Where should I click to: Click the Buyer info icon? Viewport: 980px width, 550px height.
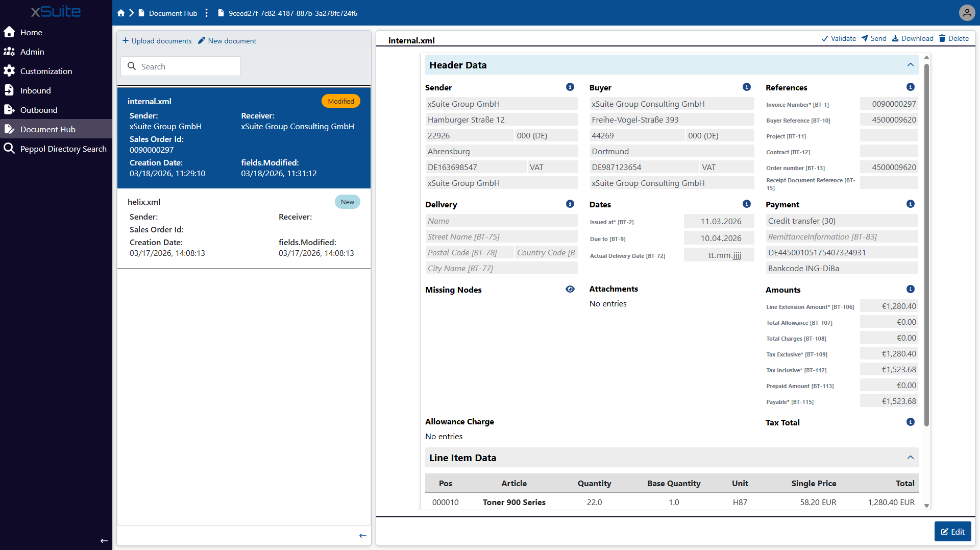click(747, 87)
